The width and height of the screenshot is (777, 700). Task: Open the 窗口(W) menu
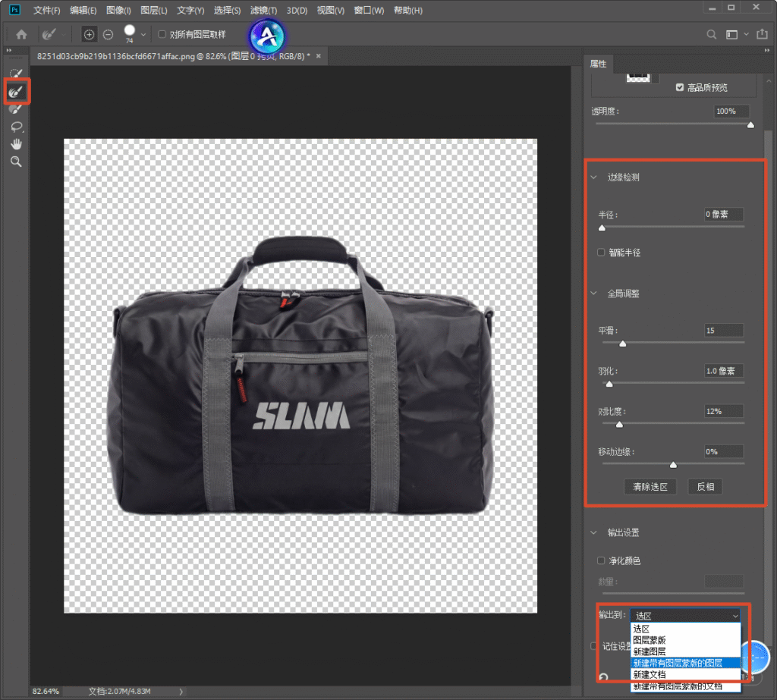369,11
